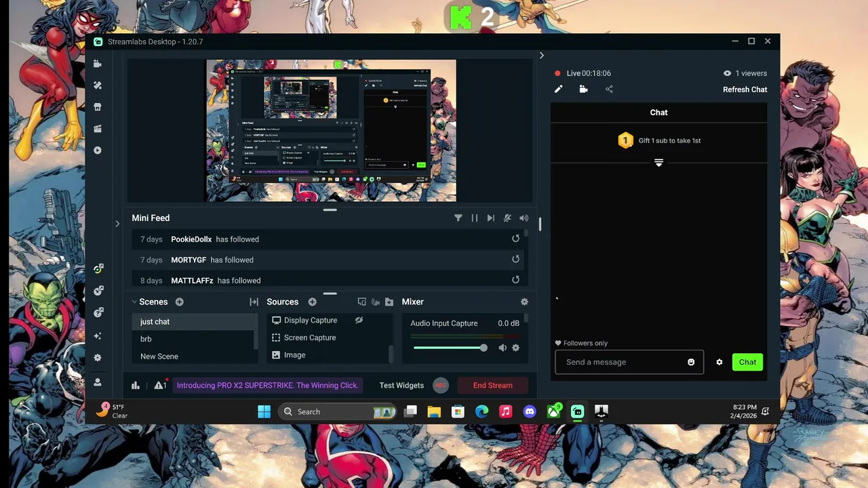Collapse the chat panel with the top chevron

tap(541, 56)
